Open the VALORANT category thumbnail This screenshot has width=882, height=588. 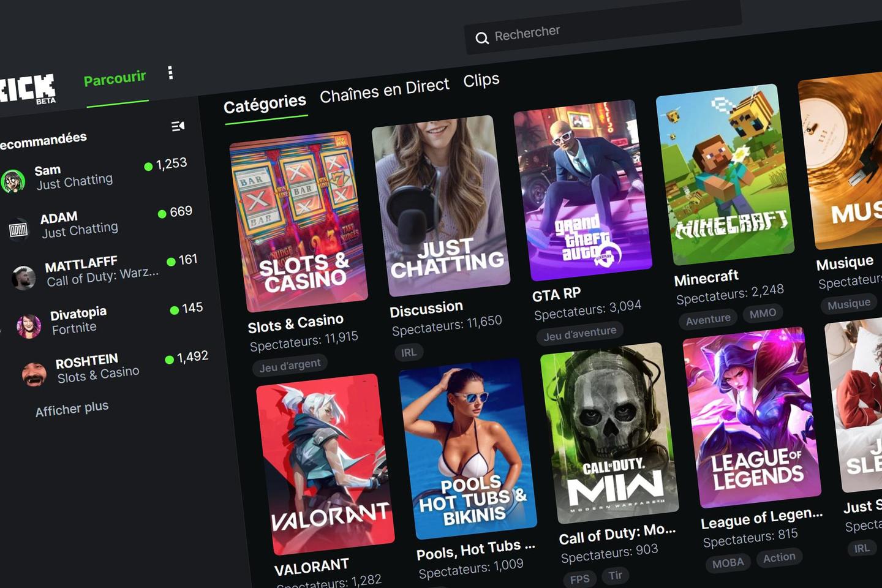[x=325, y=464]
